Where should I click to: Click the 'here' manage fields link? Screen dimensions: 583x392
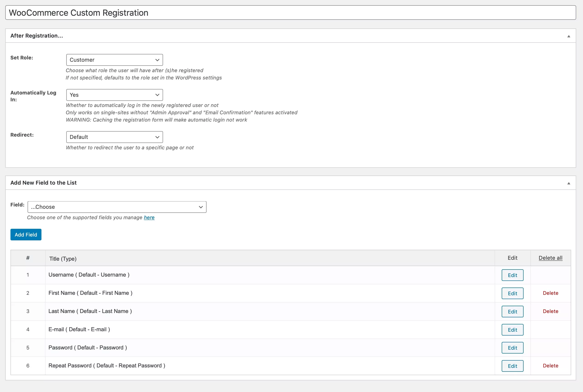[149, 217]
